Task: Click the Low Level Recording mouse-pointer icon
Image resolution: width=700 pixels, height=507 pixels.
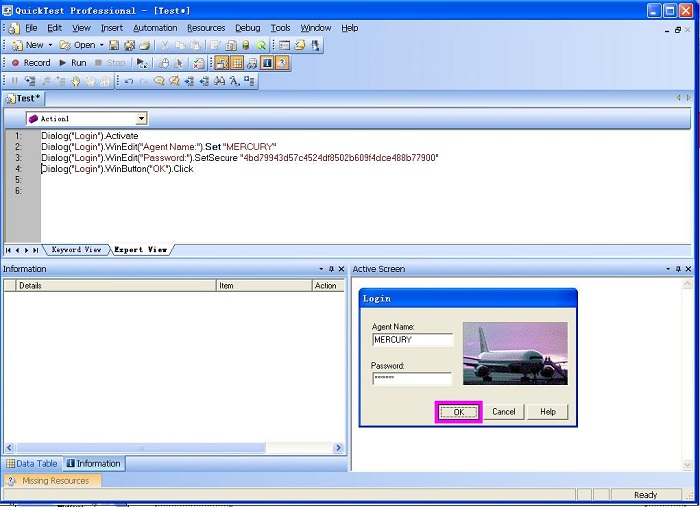Action: point(179,63)
